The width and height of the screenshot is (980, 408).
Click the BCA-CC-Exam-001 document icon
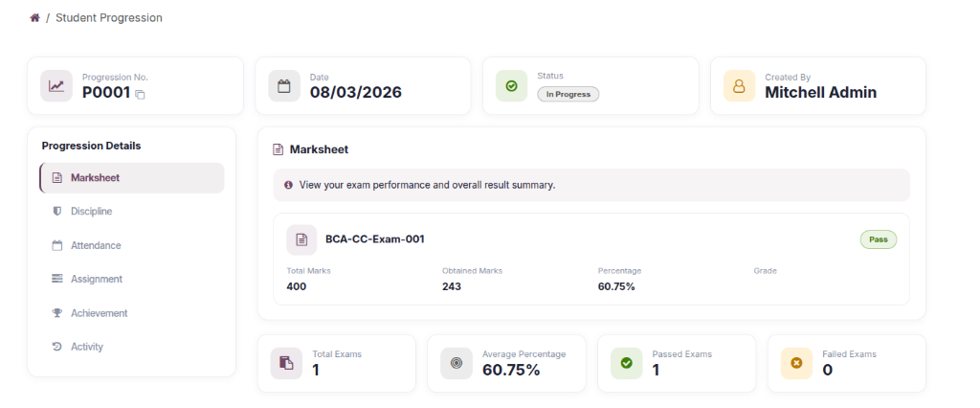click(x=301, y=239)
